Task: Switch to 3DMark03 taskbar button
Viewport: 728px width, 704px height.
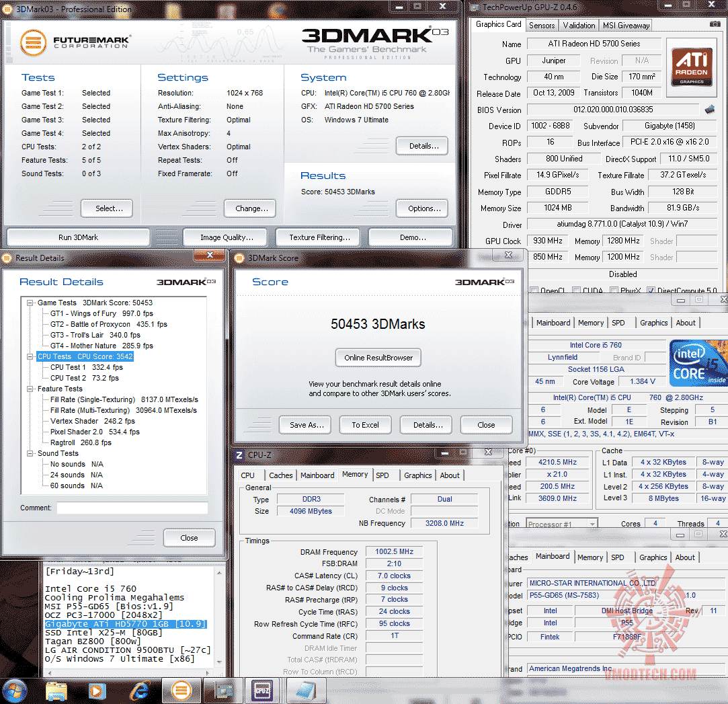Action: tap(181, 691)
